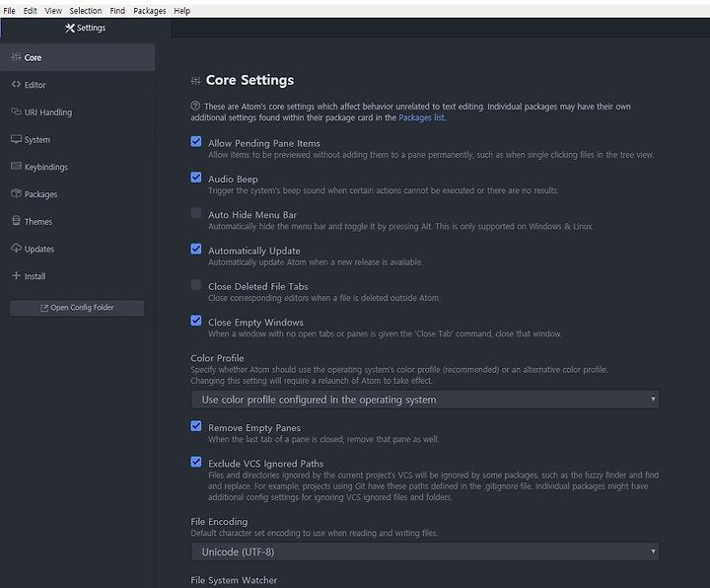Click the Audio Beep label text
710x588 pixels.
[x=233, y=179]
